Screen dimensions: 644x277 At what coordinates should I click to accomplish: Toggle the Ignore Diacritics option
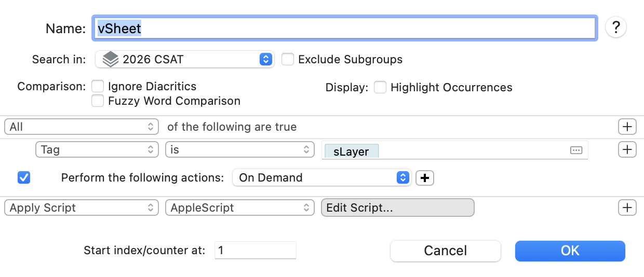[98, 86]
